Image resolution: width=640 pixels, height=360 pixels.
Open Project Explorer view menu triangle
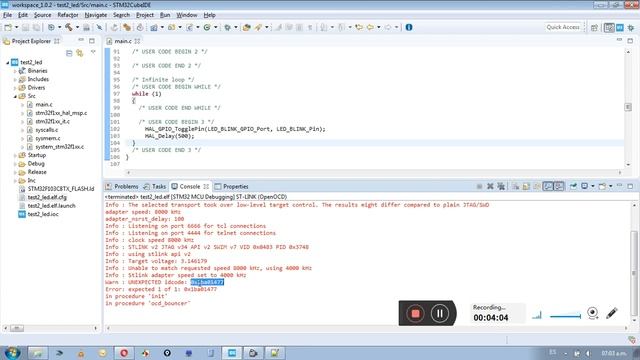coord(93,52)
